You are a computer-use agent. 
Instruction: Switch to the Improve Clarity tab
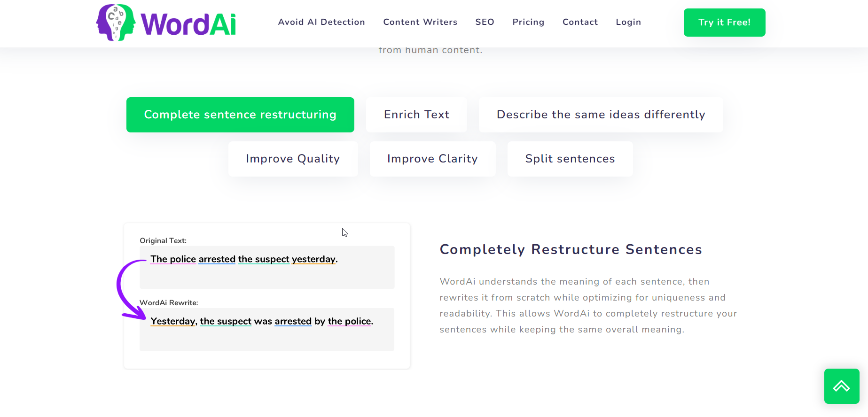pos(432,159)
